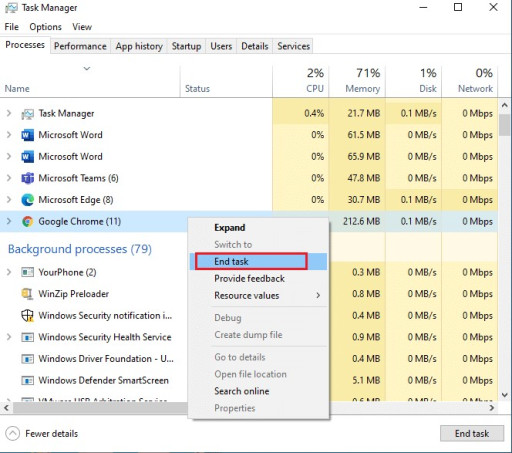
Task: Expand the Windows Security Health Service entry
Action: (9, 337)
